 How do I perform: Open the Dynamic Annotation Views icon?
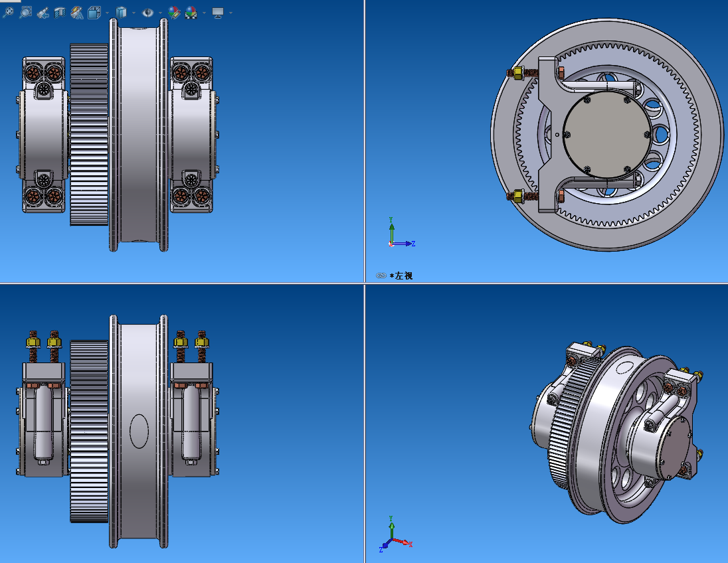click(77, 13)
